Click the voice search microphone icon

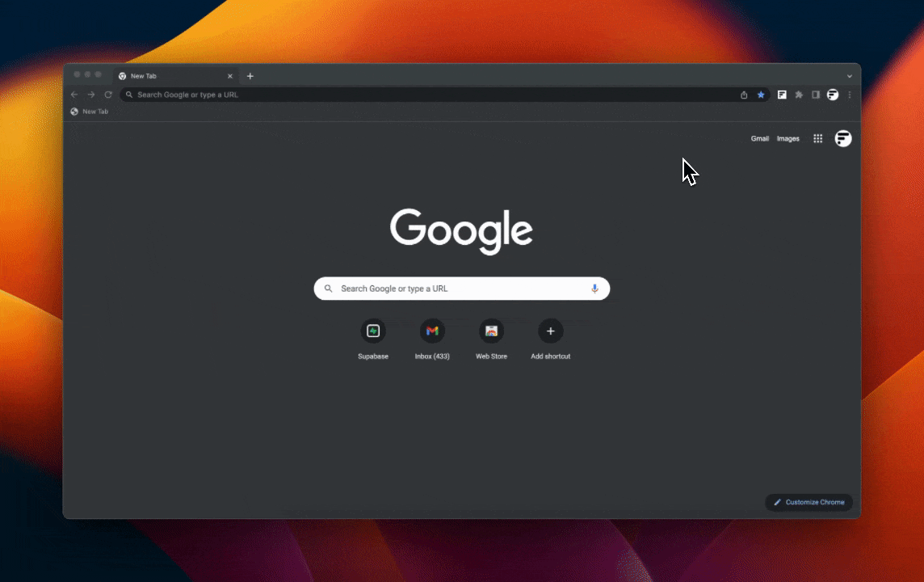594,289
